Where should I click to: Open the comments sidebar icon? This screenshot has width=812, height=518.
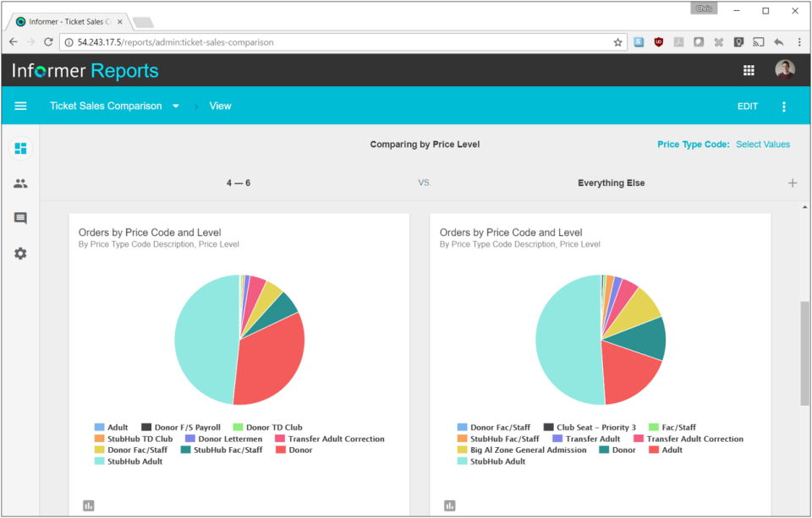[x=20, y=218]
